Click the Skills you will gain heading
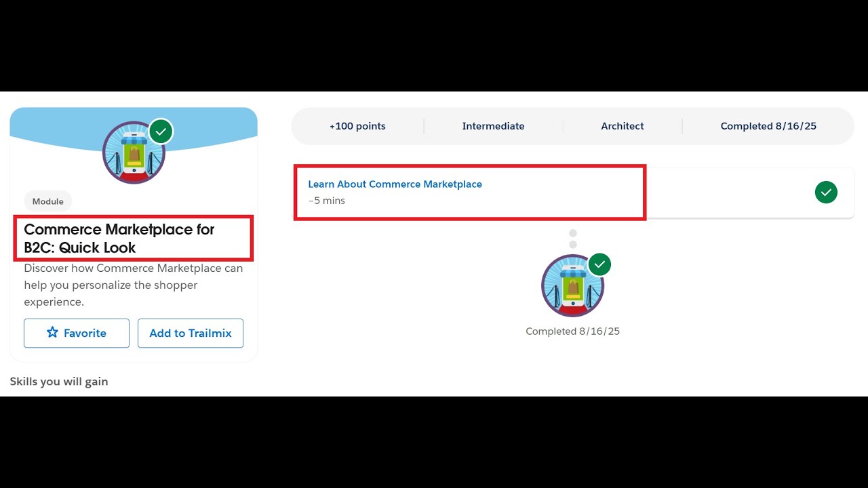 click(x=59, y=382)
